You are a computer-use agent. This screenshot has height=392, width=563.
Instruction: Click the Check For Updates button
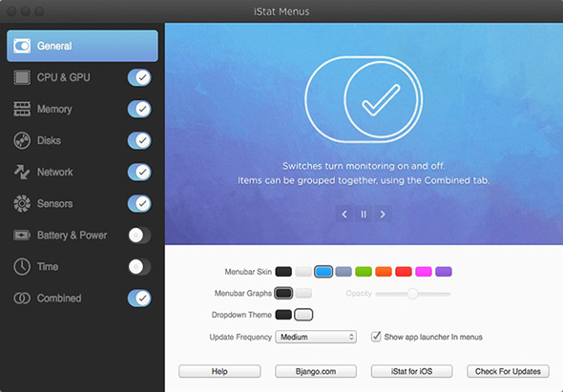coord(508,371)
